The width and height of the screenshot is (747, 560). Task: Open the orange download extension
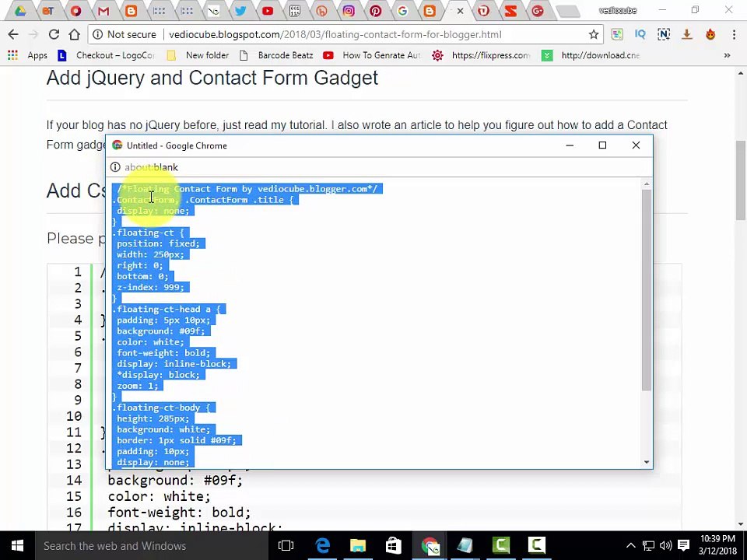click(x=687, y=34)
